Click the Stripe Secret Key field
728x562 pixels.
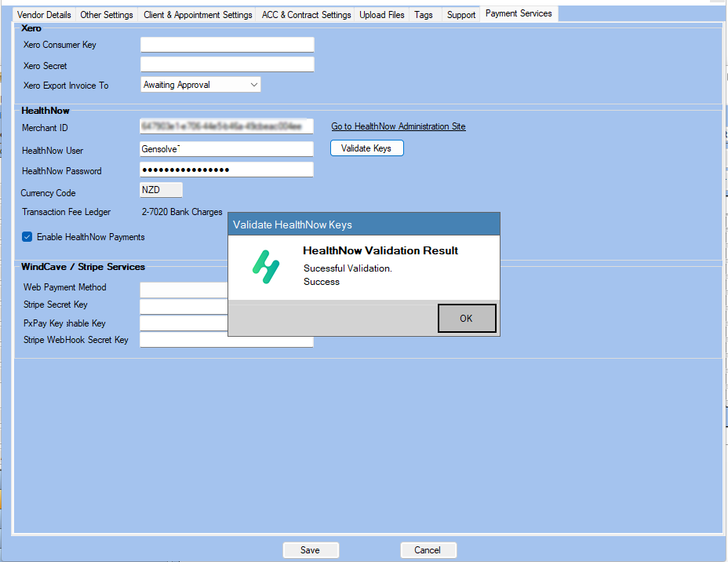tap(184, 307)
